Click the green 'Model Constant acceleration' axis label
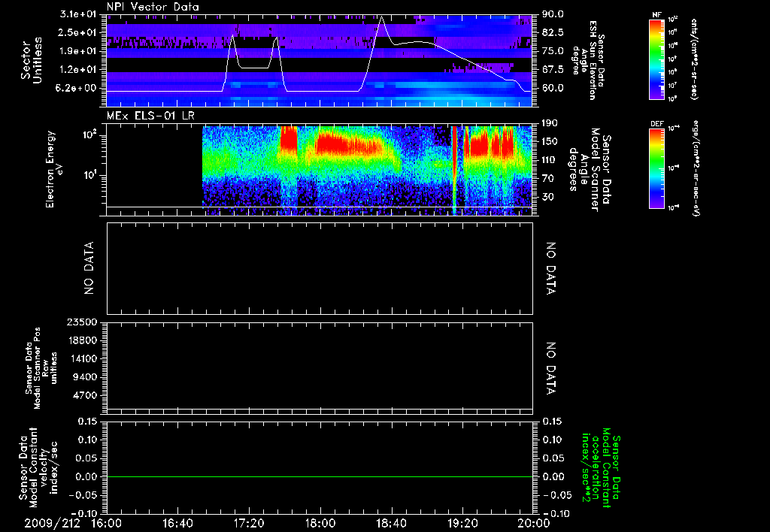 click(x=601, y=467)
